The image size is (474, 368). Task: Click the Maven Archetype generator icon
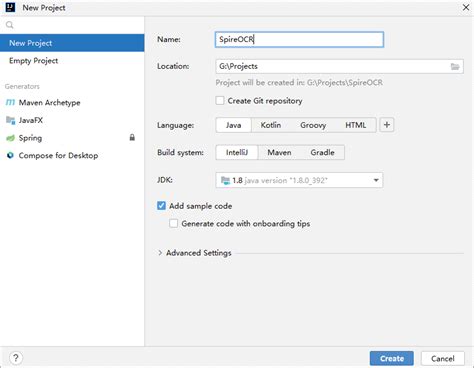coord(10,102)
